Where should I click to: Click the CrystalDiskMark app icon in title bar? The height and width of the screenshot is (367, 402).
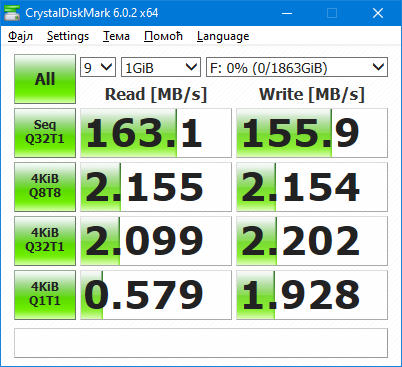12,13
